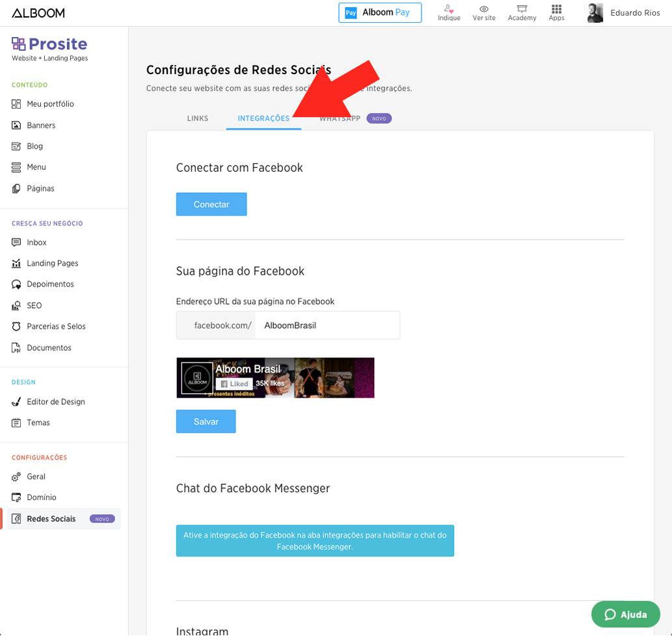
Task: Click the Indique heart icon
Action: [449, 9]
